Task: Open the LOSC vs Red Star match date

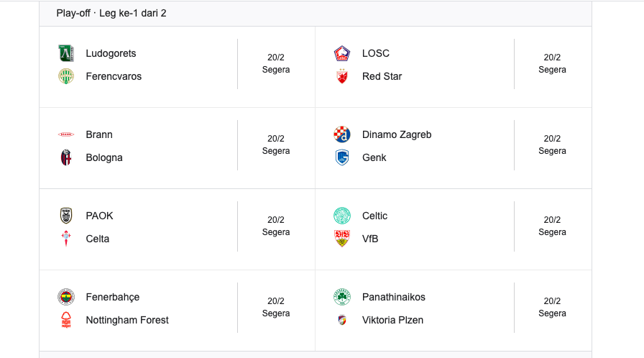Action: point(552,58)
